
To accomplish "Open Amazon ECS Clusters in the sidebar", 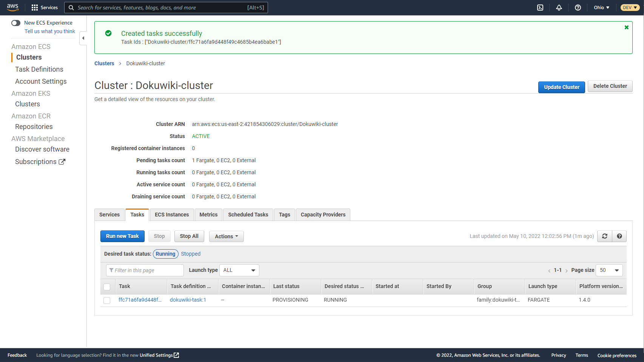I will (x=29, y=57).
